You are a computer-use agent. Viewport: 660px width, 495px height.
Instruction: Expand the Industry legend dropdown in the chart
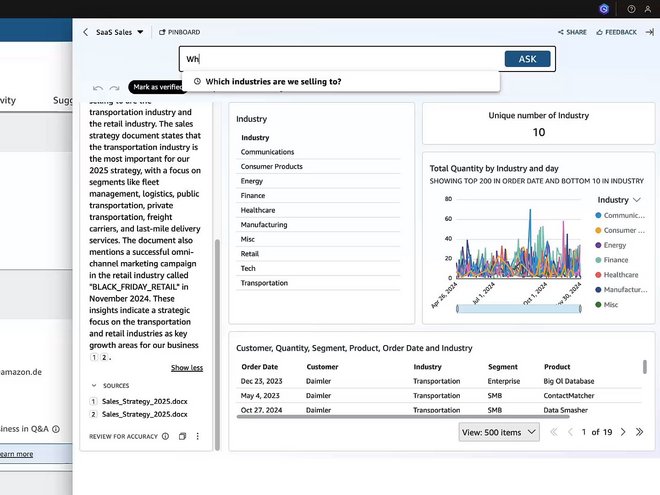coord(637,200)
